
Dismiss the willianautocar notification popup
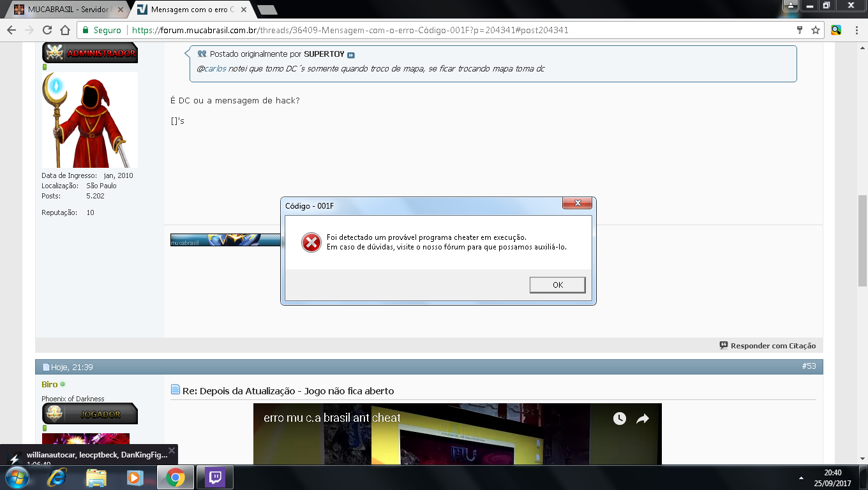[171, 451]
